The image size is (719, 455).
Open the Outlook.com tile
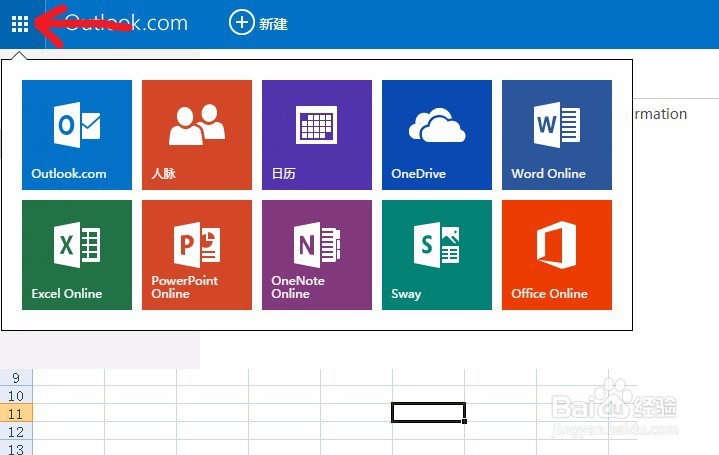click(77, 135)
